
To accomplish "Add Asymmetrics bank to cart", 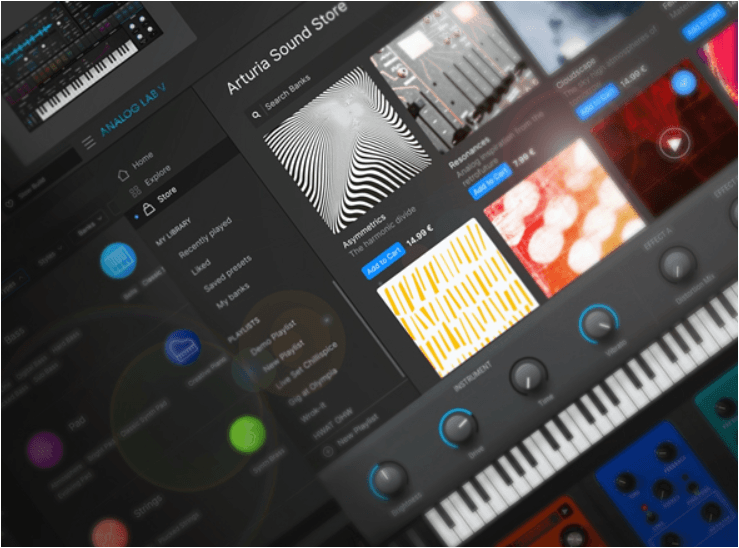I will click(383, 260).
